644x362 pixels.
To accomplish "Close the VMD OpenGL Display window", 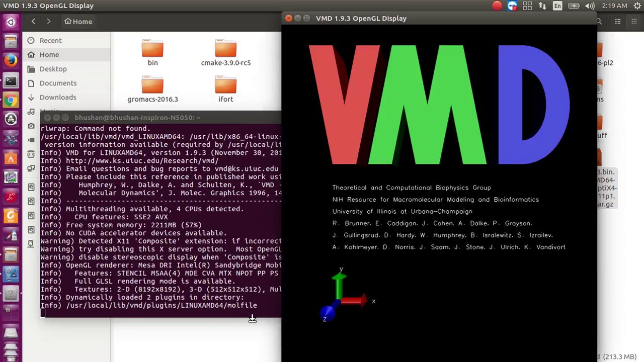I will tap(288, 18).
